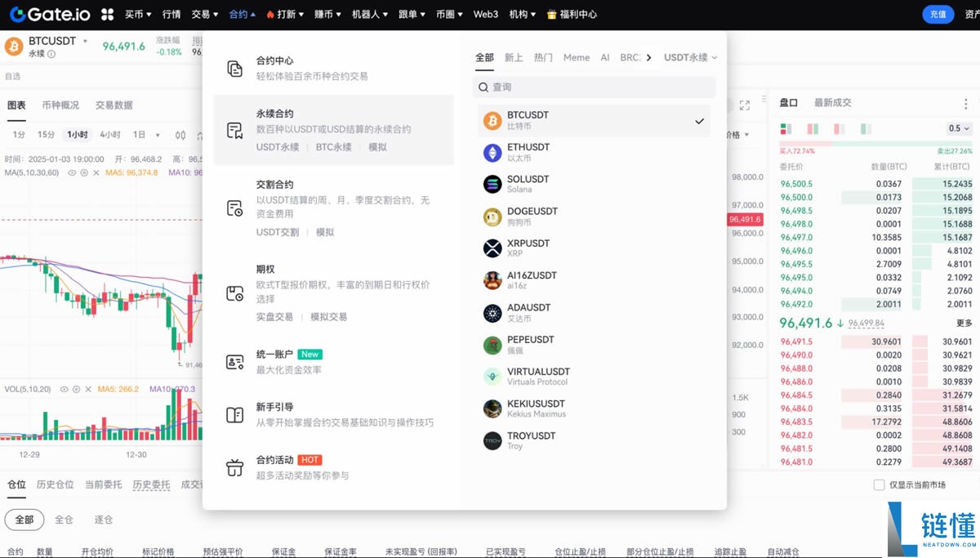Click 更多 in the order book

pos(964,324)
